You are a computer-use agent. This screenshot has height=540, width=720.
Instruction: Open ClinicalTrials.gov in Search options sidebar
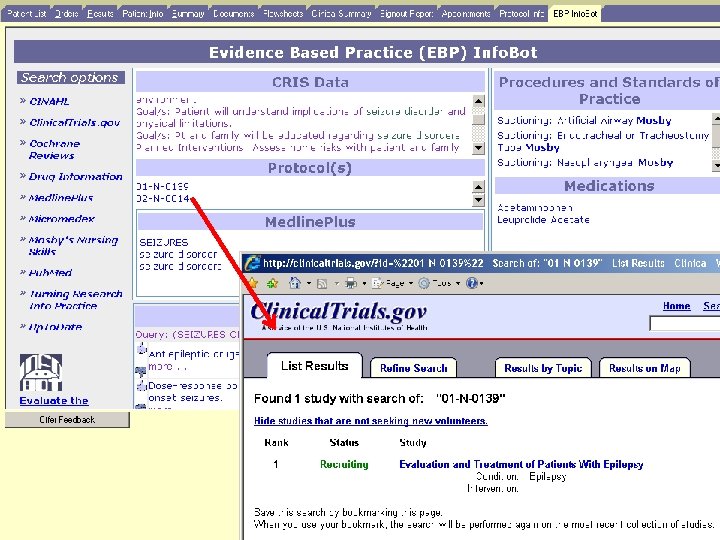tap(74, 123)
